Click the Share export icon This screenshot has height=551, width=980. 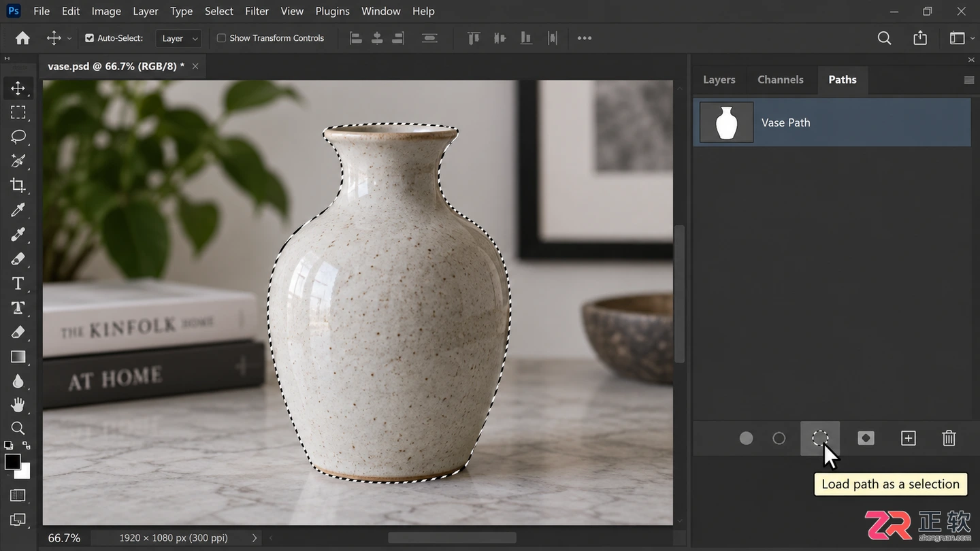pyautogui.click(x=920, y=38)
